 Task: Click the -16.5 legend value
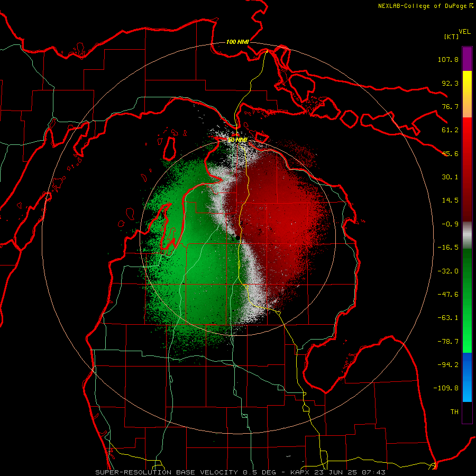point(448,248)
